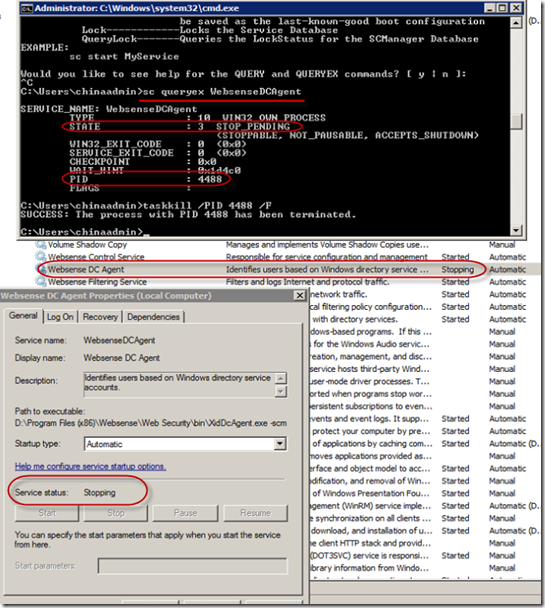Image resolution: width=545 pixels, height=608 pixels.
Task: Switch to the General tab
Action: pyautogui.click(x=23, y=316)
